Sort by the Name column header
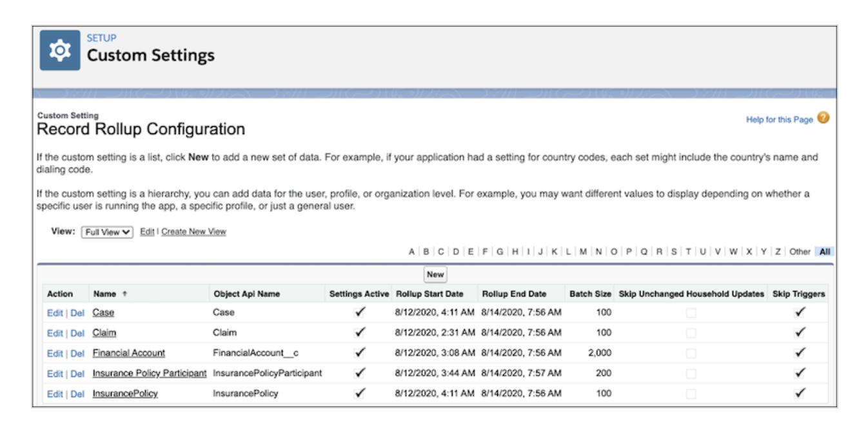868x433 pixels. pyautogui.click(x=104, y=294)
